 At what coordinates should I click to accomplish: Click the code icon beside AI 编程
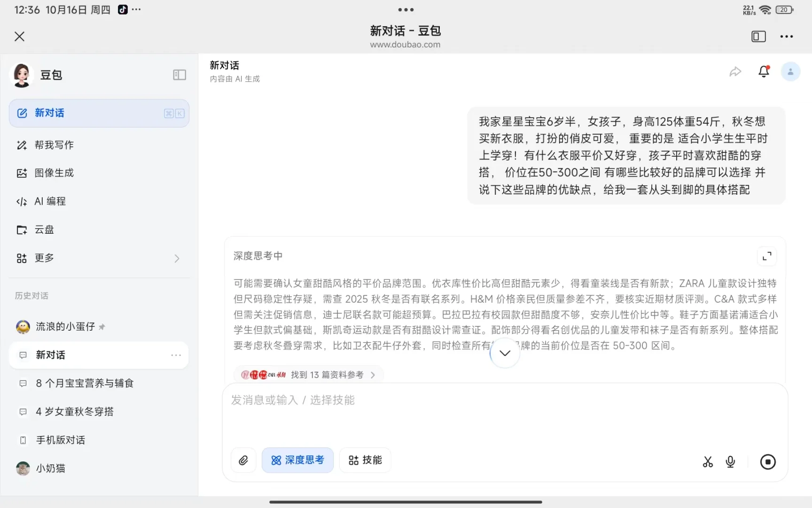tap(22, 201)
